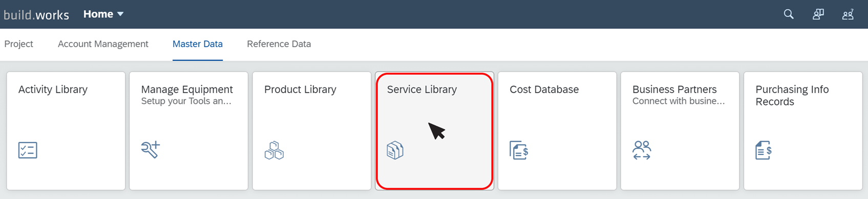This screenshot has width=868, height=199.
Task: Click the Cost Database document-dollar icon
Action: (519, 150)
